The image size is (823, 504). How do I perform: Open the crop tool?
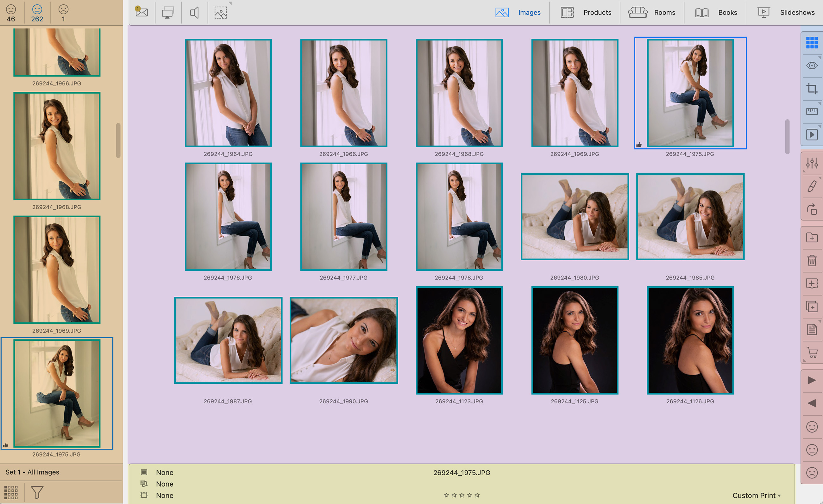click(812, 89)
